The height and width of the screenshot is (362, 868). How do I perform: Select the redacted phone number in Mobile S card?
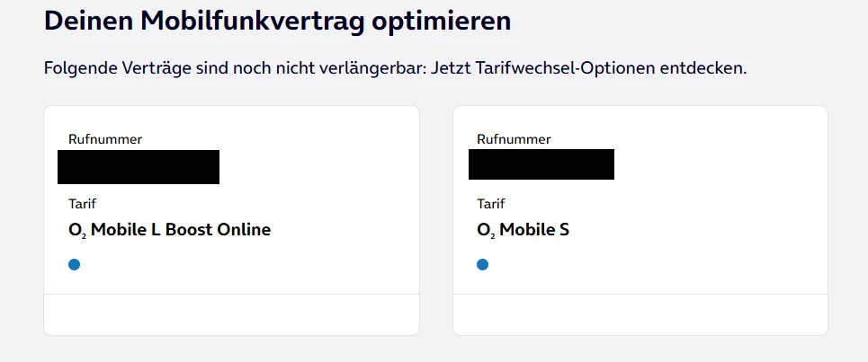(541, 164)
